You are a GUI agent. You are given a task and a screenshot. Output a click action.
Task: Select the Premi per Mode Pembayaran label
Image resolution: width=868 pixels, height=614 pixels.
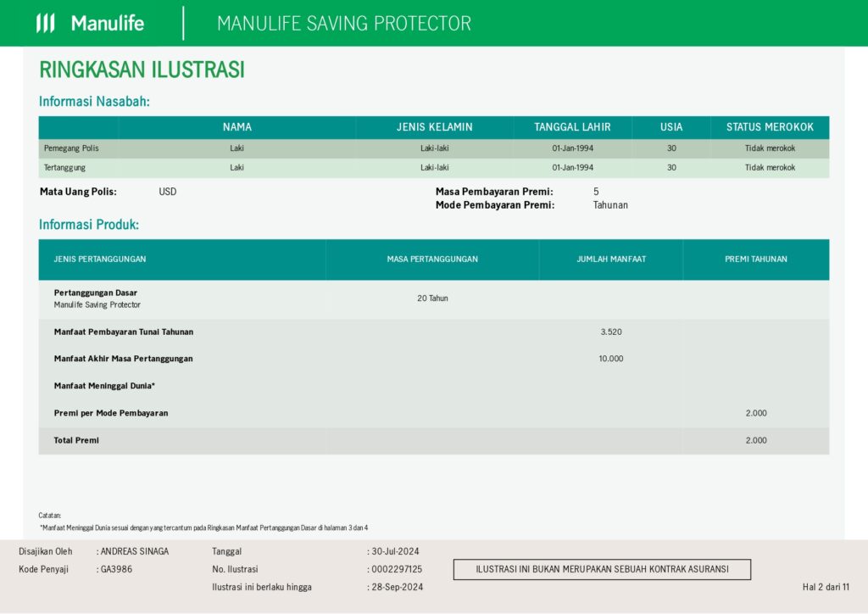tap(111, 413)
